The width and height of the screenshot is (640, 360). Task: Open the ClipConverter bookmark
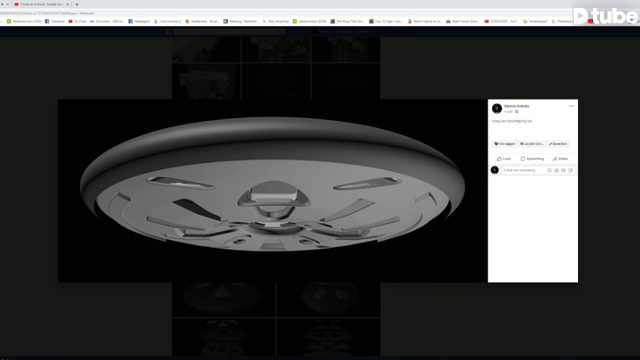167,21
